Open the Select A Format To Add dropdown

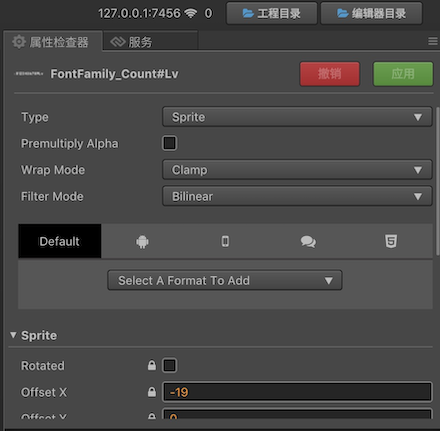coord(225,280)
